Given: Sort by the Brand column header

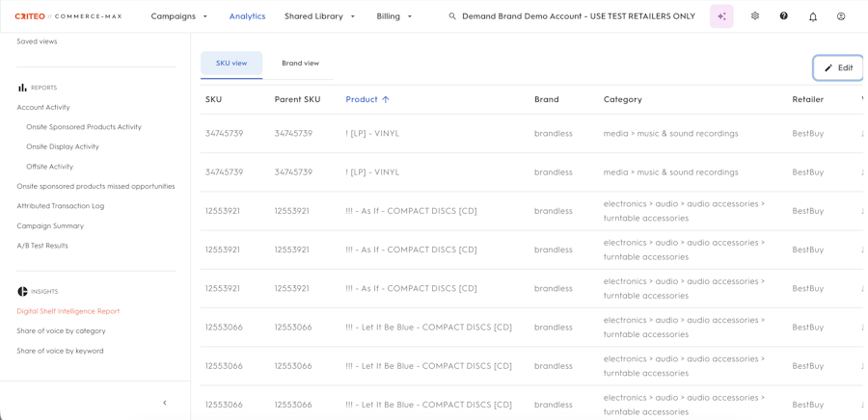Looking at the screenshot, I should tap(547, 99).
